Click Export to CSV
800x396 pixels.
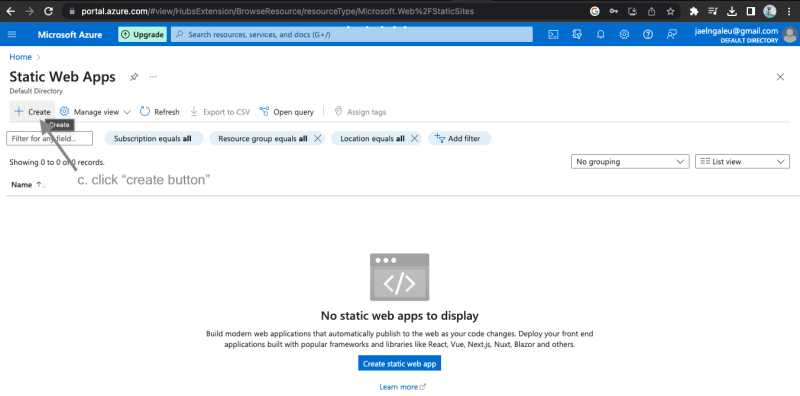pos(220,112)
